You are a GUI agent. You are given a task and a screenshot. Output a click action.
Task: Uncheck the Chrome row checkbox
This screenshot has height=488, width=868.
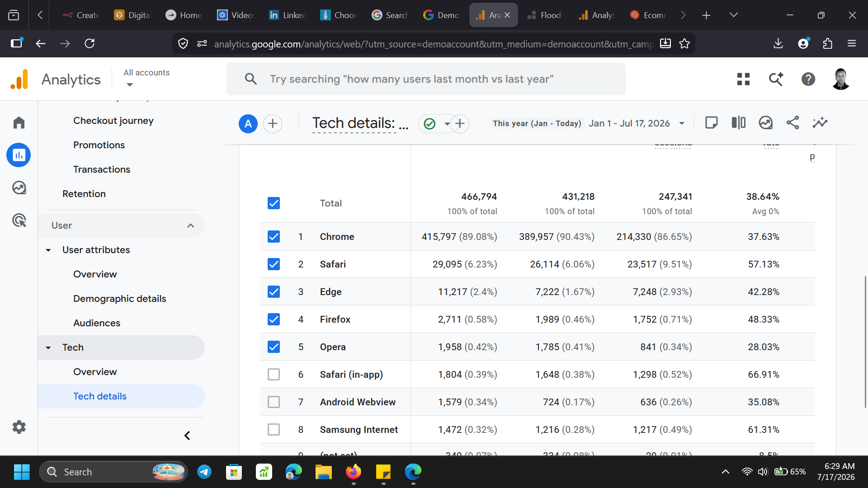(x=274, y=237)
